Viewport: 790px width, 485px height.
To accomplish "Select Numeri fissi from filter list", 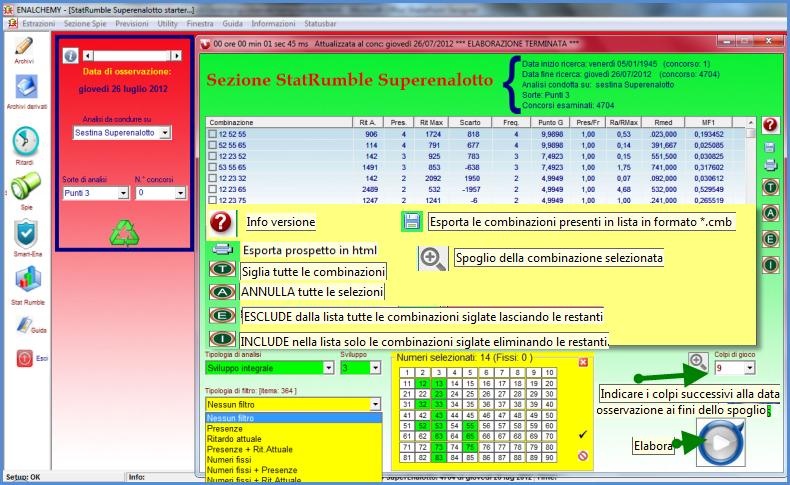I will click(293, 459).
